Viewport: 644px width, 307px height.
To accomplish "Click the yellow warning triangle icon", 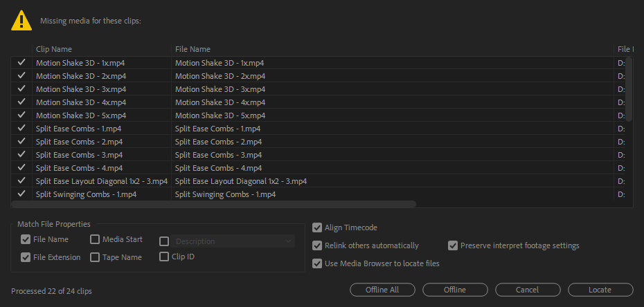I will (x=21, y=21).
